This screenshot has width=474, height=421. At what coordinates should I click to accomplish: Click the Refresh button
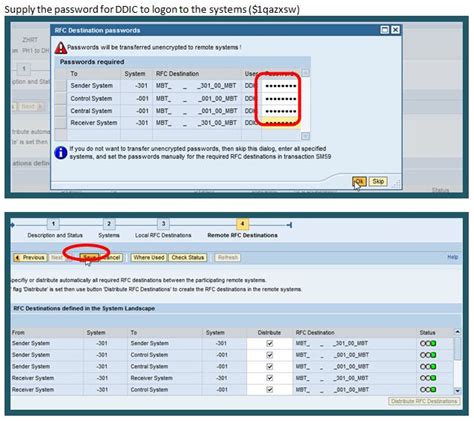228,258
